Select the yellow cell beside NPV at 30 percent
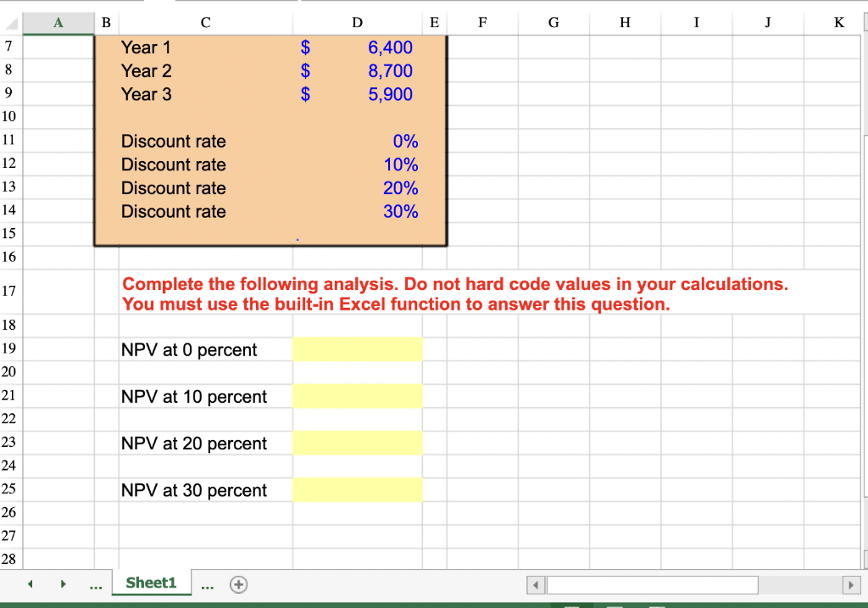Image resolution: width=868 pixels, height=608 pixels. pyautogui.click(x=358, y=489)
